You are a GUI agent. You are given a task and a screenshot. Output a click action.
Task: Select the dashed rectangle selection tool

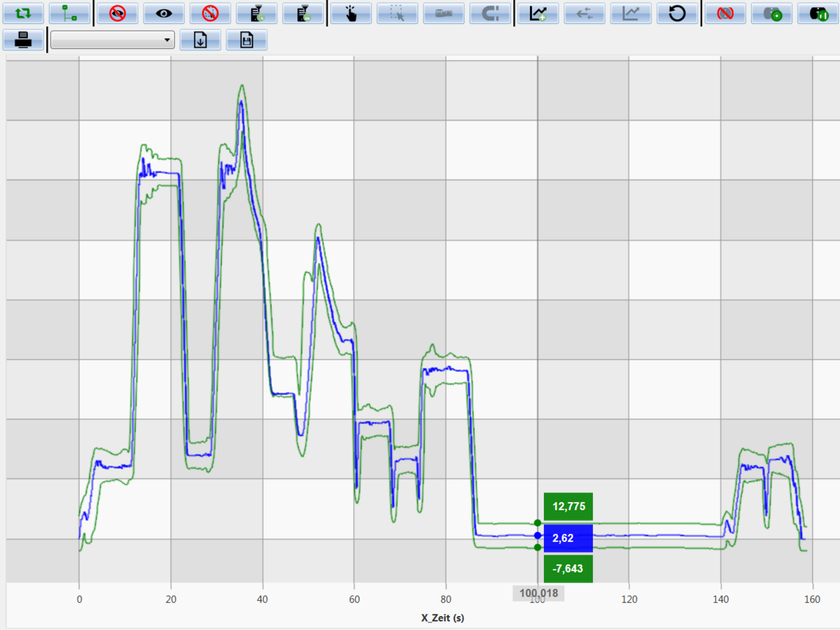point(398,13)
